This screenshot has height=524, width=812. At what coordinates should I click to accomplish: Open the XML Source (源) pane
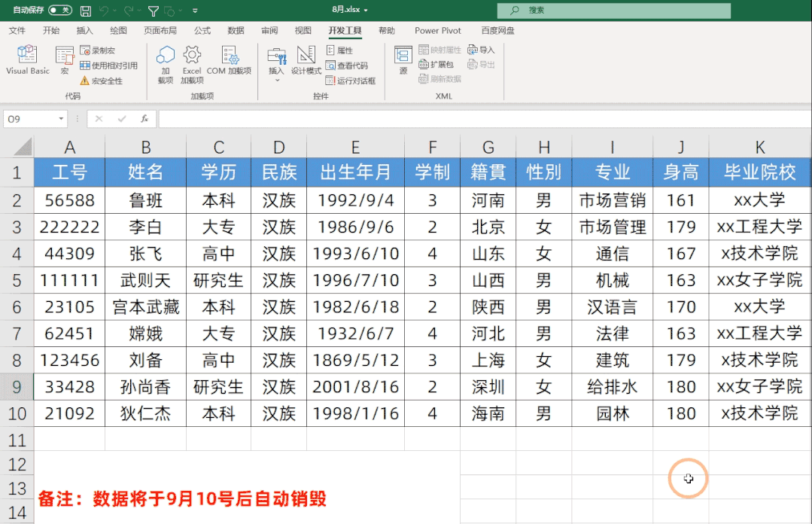(x=403, y=60)
